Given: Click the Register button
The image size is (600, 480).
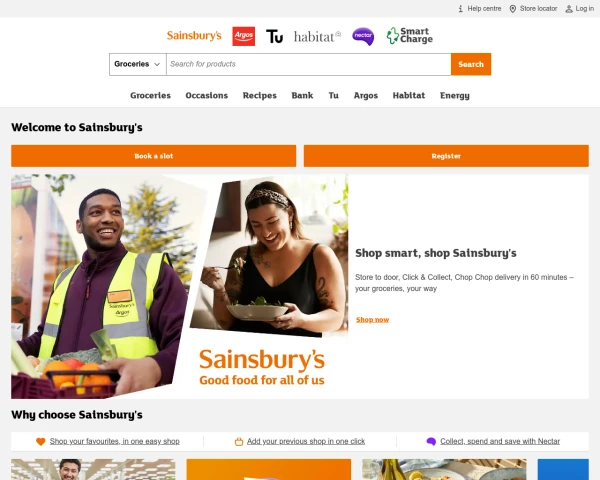Looking at the screenshot, I should pos(446,156).
